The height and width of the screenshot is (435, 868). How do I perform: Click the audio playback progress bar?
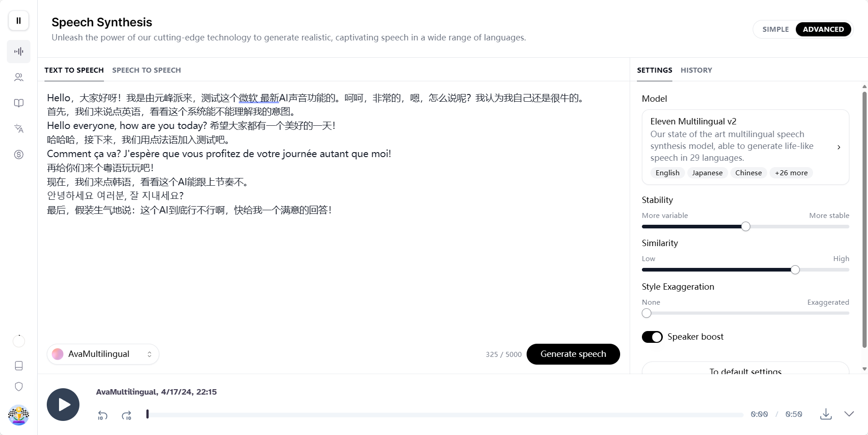pos(445,415)
